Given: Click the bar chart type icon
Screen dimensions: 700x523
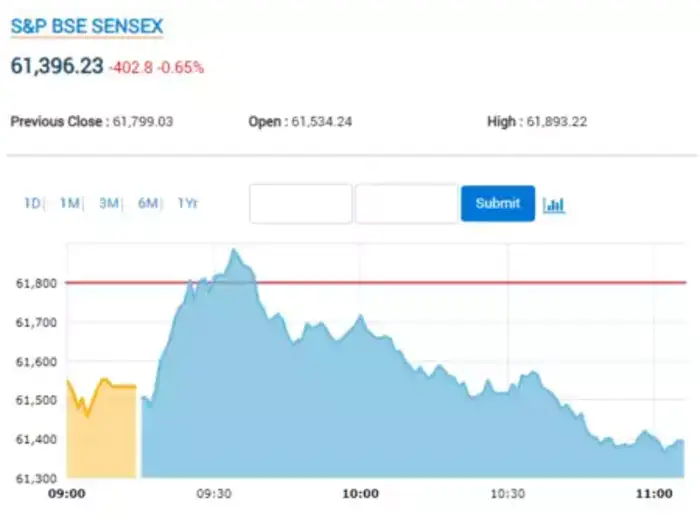Looking at the screenshot, I should click(554, 204).
